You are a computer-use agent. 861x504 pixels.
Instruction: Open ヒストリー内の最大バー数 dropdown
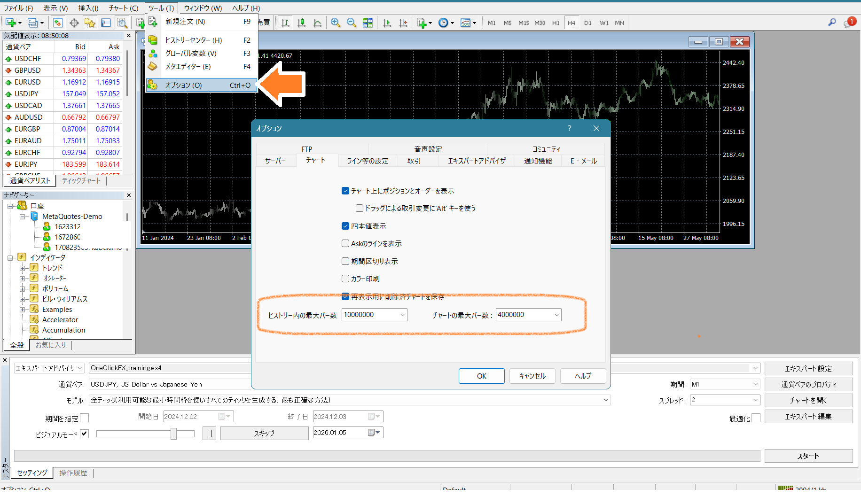[402, 315]
